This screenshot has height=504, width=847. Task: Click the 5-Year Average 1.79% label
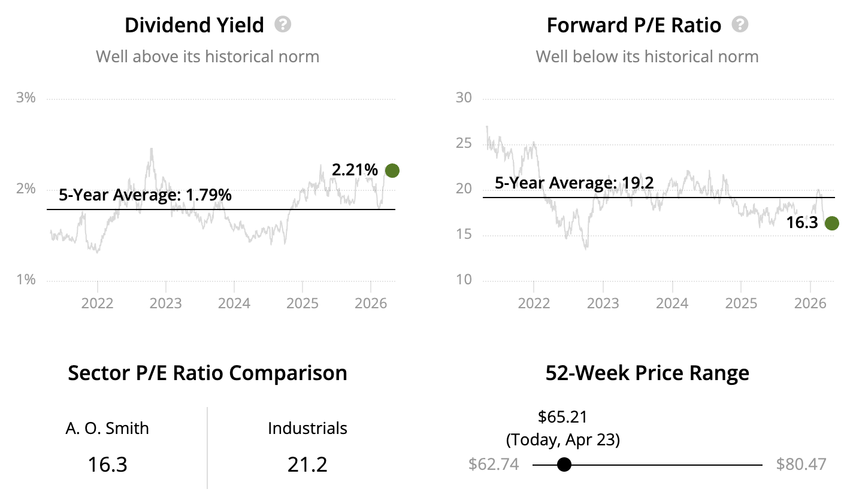pyautogui.click(x=145, y=195)
